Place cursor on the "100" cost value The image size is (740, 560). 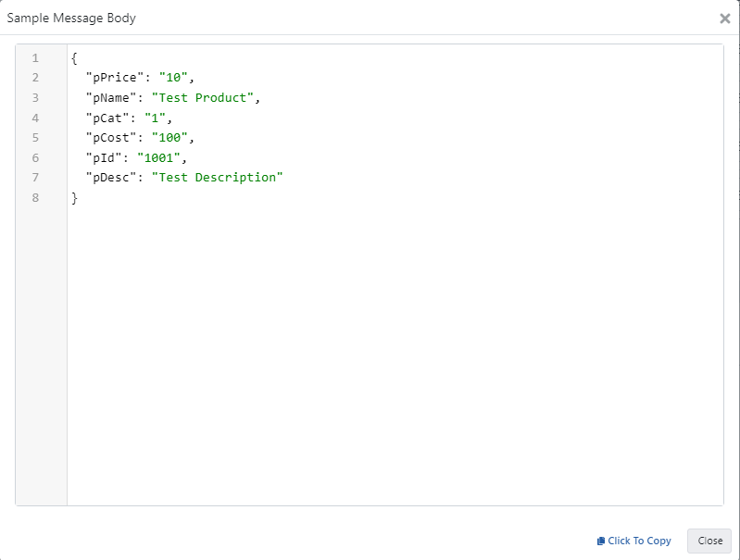[x=170, y=137]
